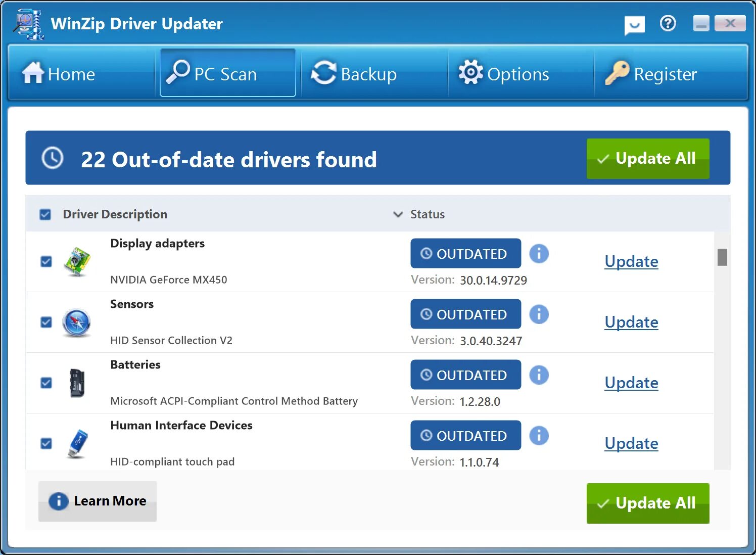The width and height of the screenshot is (756, 555).
Task: Select the HID Sensor Collection V2 text
Action: point(171,340)
